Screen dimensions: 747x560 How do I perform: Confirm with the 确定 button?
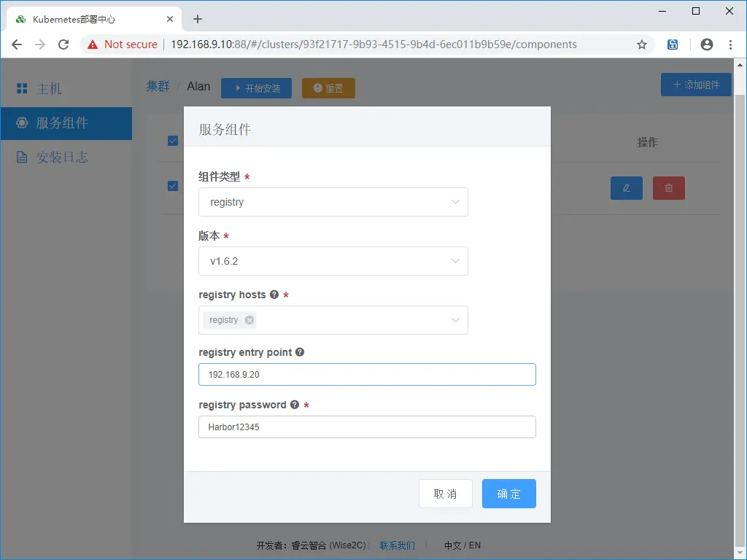pos(508,494)
